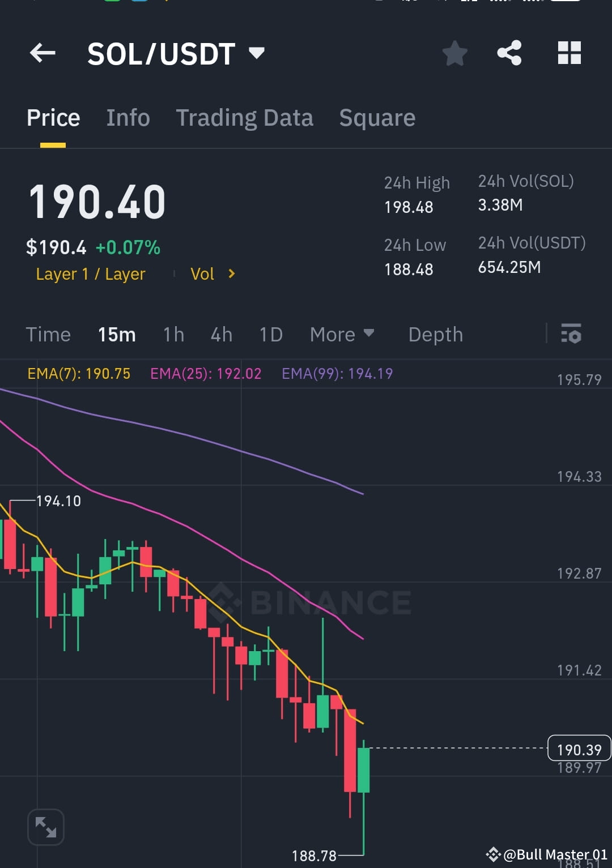The image size is (612, 868).
Task: Open Vol details via its chevron
Action: [231, 273]
